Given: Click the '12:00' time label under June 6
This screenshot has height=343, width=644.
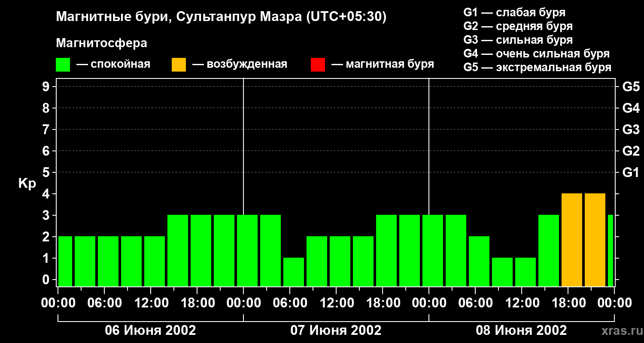Looking at the screenshot, I should 151,303.
